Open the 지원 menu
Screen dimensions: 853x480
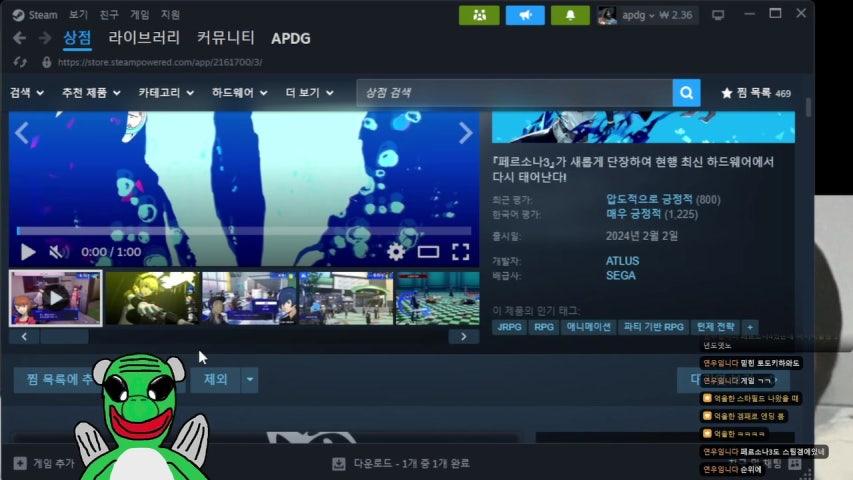170,15
